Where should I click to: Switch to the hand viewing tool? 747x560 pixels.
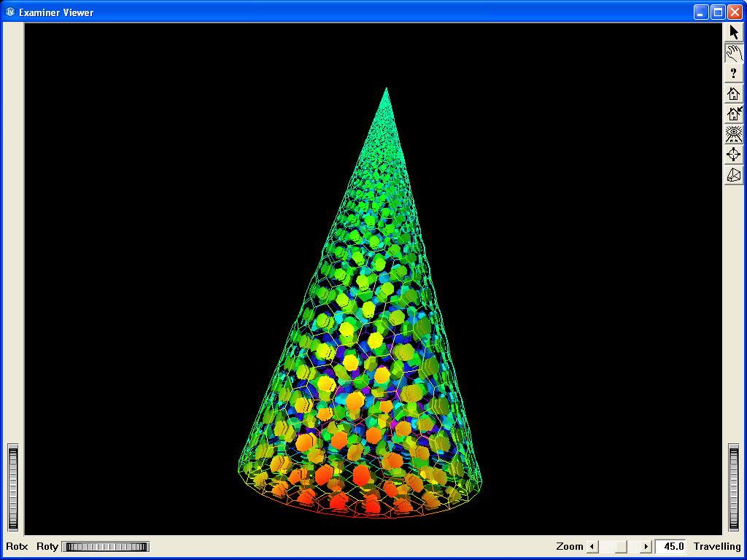coord(733,52)
